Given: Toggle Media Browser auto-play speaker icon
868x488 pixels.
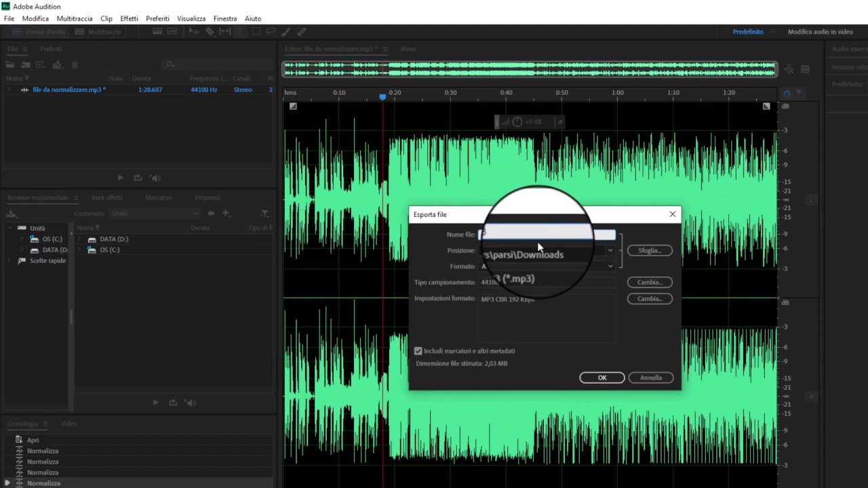Looking at the screenshot, I should point(191,403).
